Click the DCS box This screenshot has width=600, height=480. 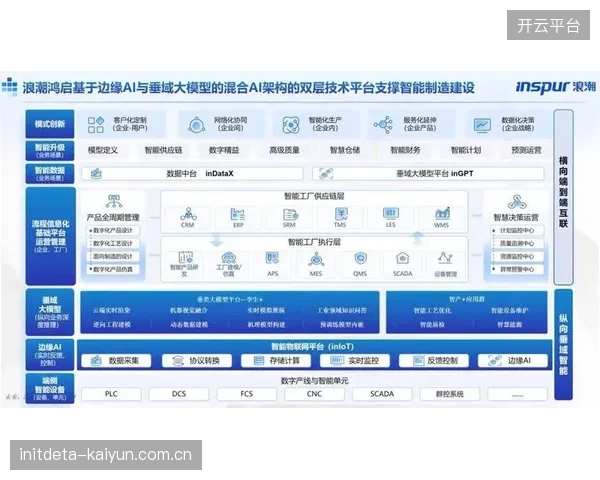click(179, 394)
